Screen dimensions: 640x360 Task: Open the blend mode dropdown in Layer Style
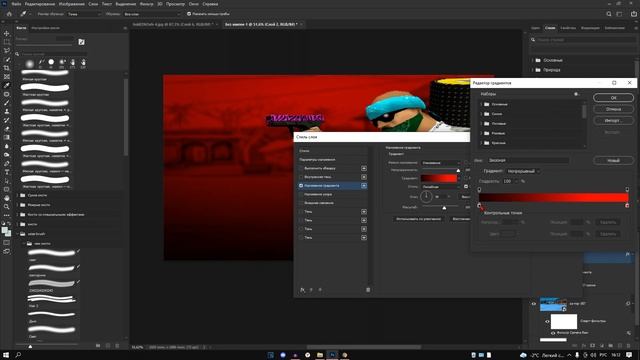pos(441,163)
